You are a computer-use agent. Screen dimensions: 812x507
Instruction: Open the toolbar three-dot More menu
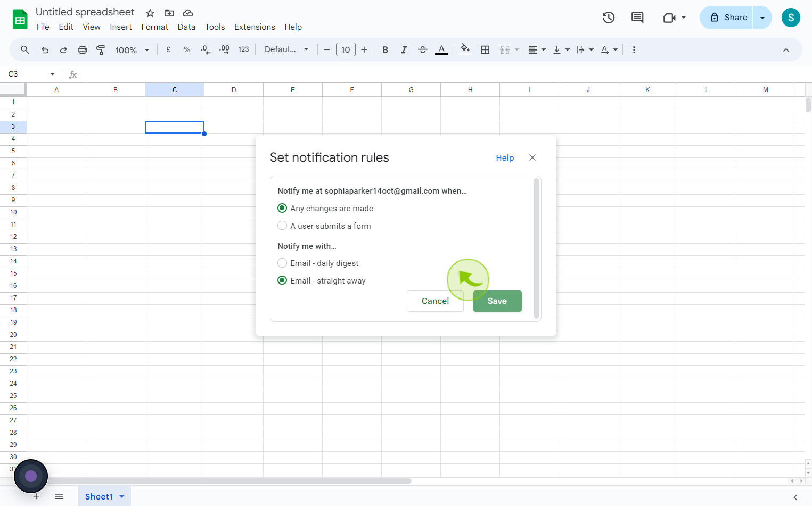tap(634, 49)
